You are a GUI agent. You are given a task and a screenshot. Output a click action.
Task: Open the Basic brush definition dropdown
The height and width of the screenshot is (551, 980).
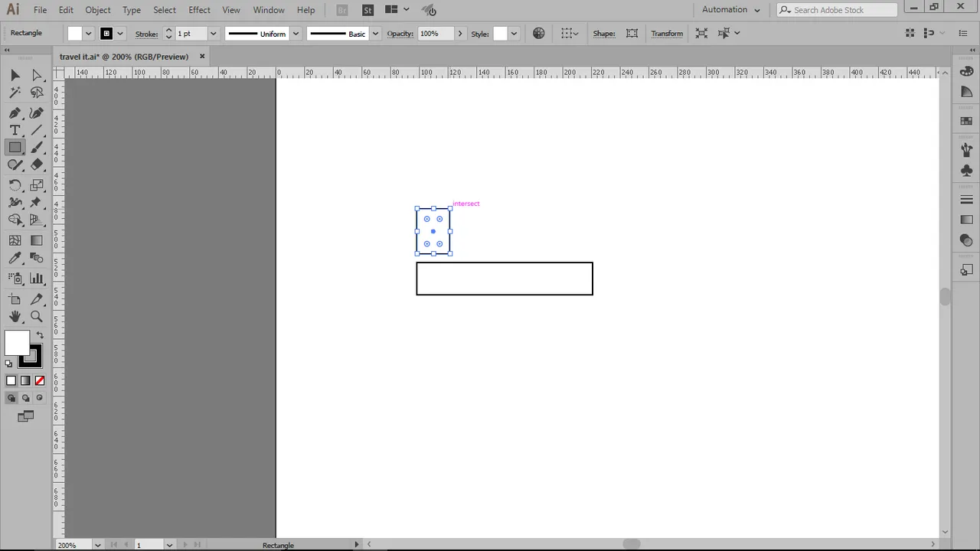coord(375,34)
